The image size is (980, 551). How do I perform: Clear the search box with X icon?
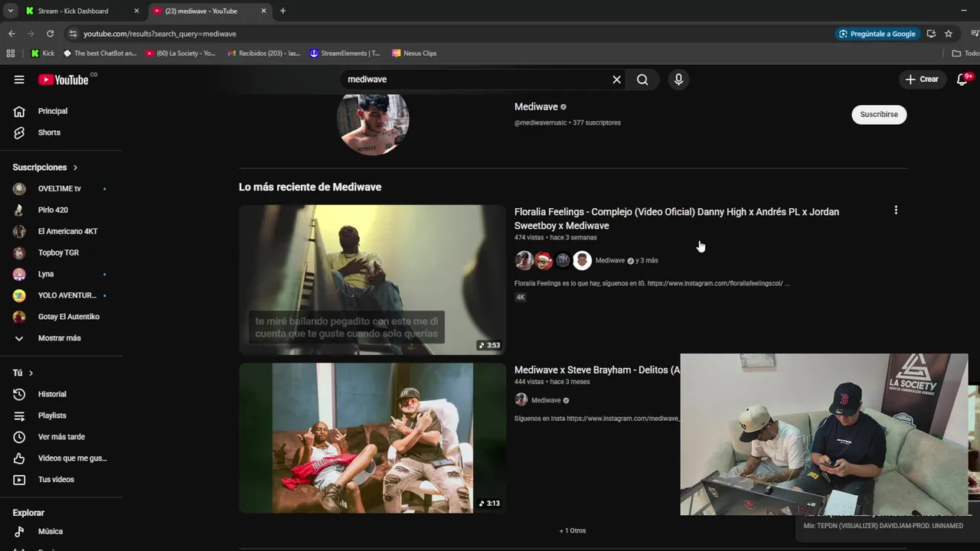pos(616,80)
